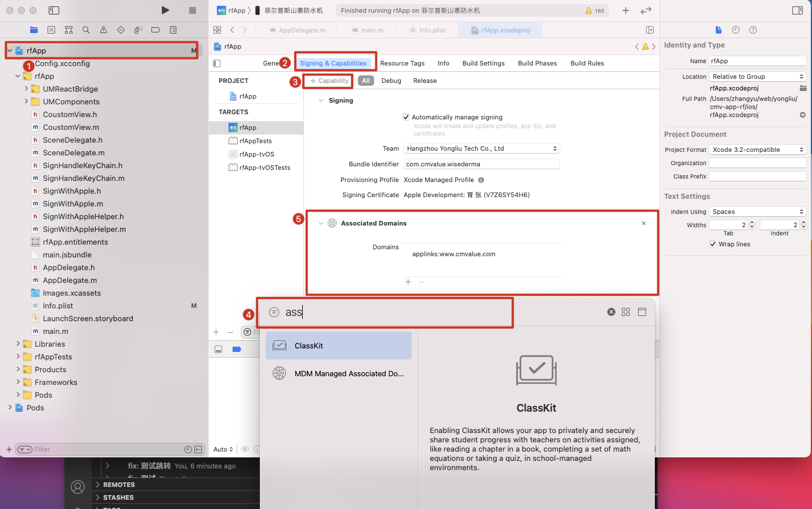Collapse the rfApp project root
This screenshot has height=509, width=812.
[10, 51]
